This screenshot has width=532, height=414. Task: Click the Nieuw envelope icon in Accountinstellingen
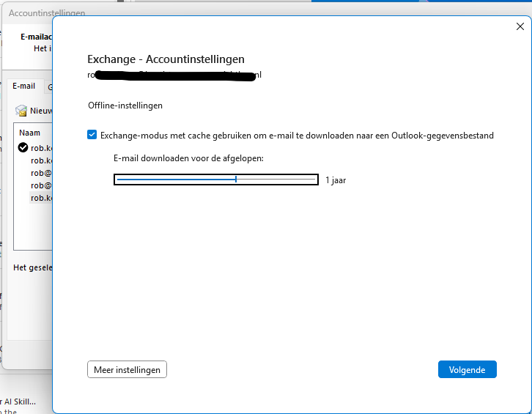tap(21, 111)
